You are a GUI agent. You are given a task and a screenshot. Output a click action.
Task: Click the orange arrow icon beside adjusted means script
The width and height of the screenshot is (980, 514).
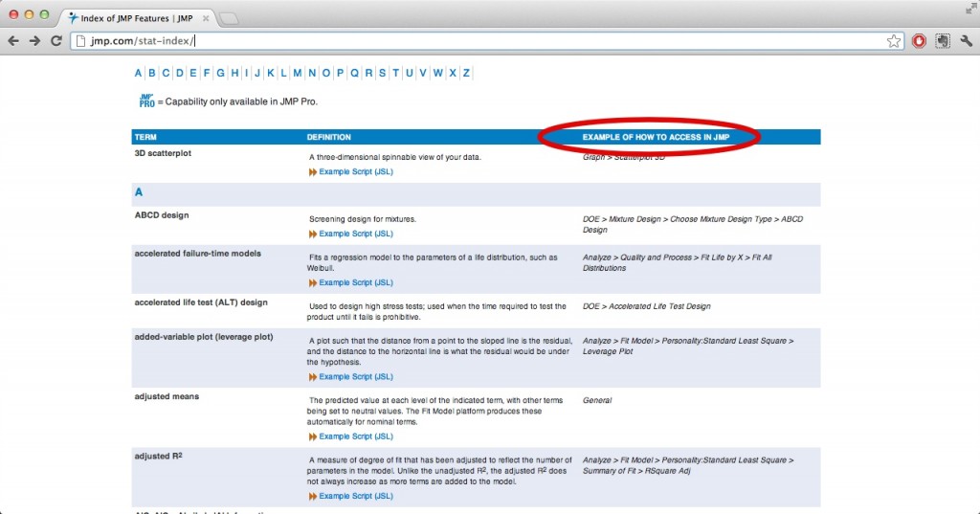(313, 436)
